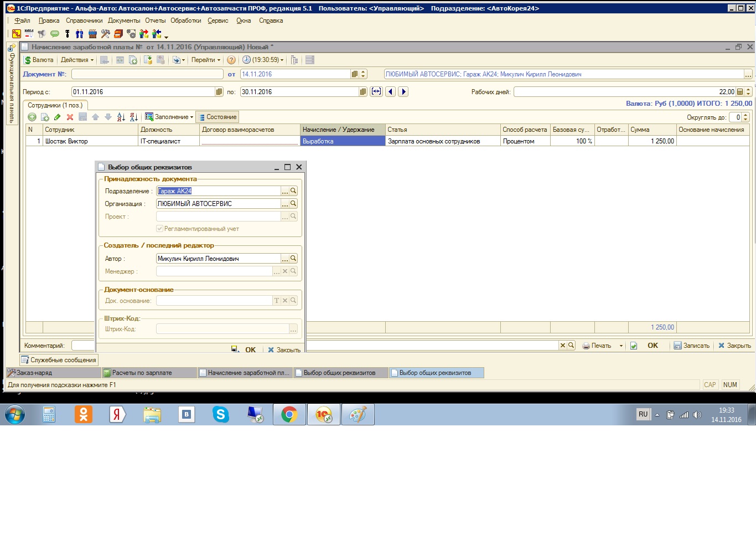Click the magnifier next to Подразделение field
This screenshot has height=535, width=756.
pyautogui.click(x=293, y=191)
